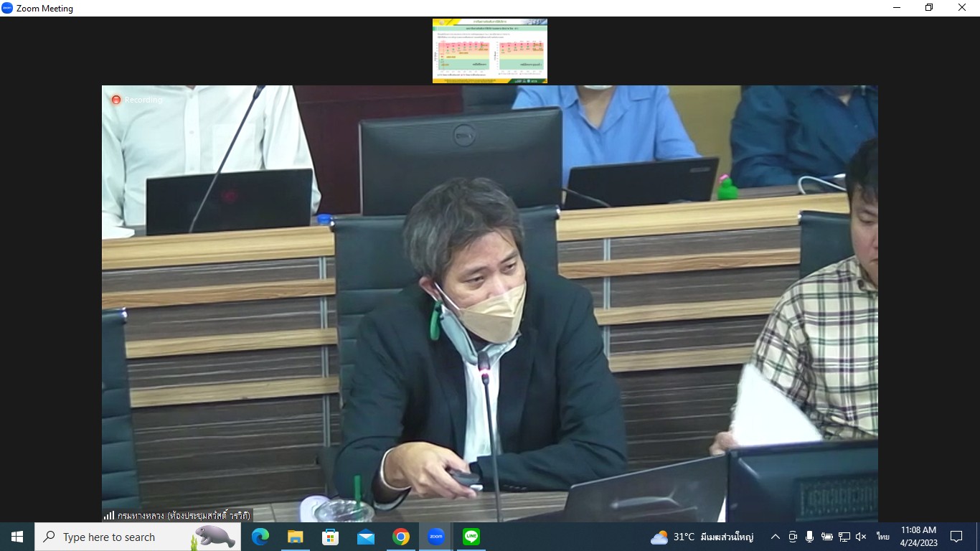The image size is (980, 551).
Task: Click the microphone tray icon
Action: 809,537
